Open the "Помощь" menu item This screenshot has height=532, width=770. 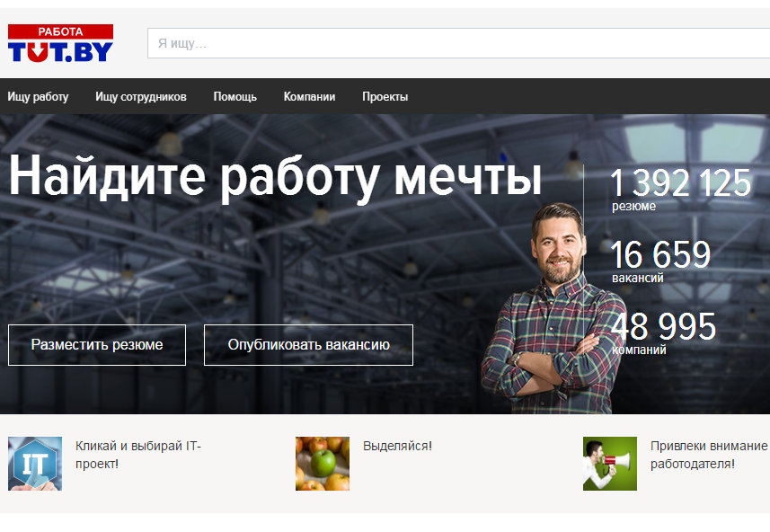(235, 97)
